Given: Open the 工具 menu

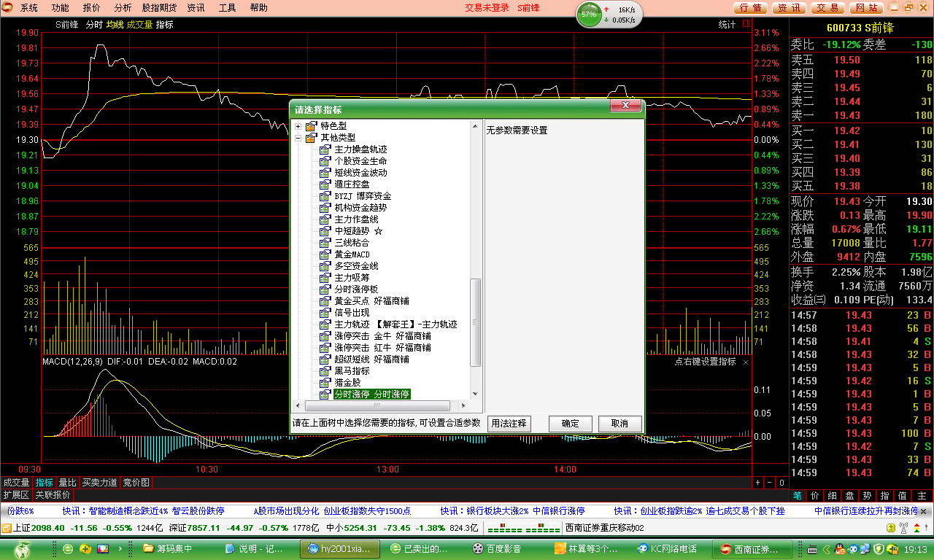Looking at the screenshot, I should tap(227, 8).
